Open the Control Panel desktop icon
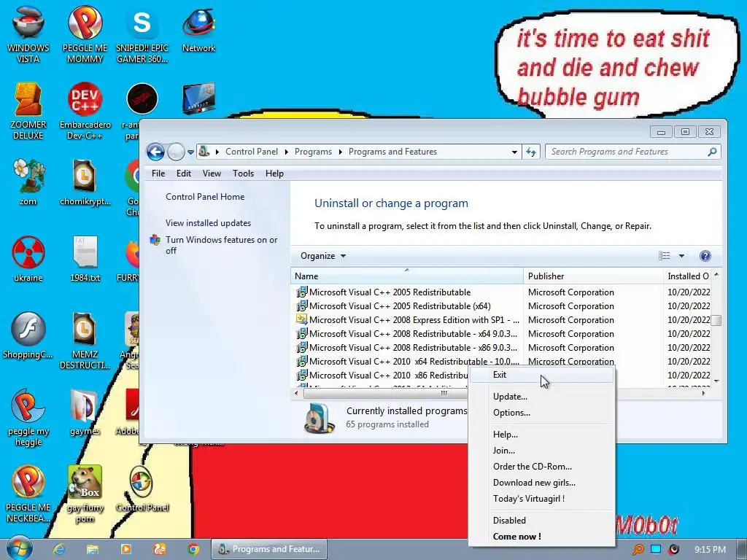Viewport: 747px width, 560px height. coord(142,489)
